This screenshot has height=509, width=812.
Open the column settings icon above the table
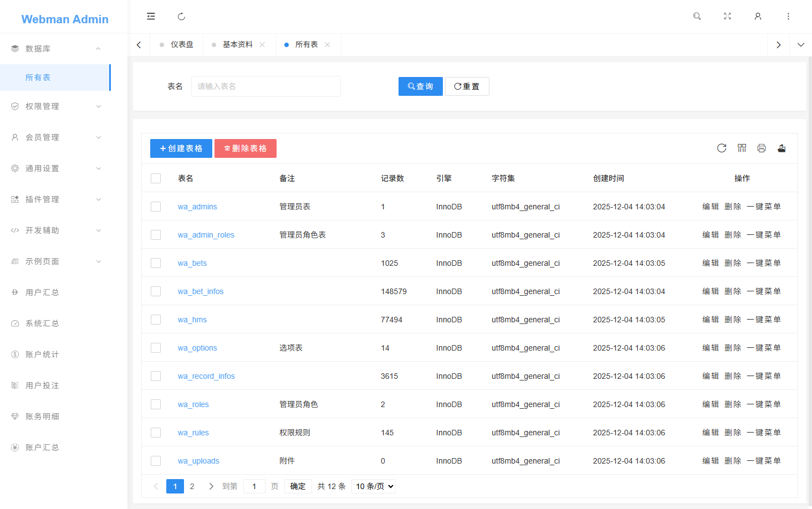742,148
